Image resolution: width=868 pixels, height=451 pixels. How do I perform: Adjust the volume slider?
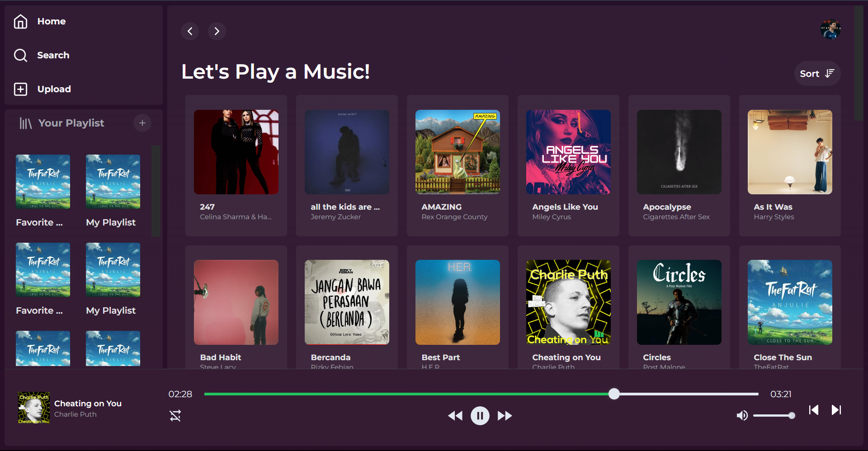click(x=774, y=415)
